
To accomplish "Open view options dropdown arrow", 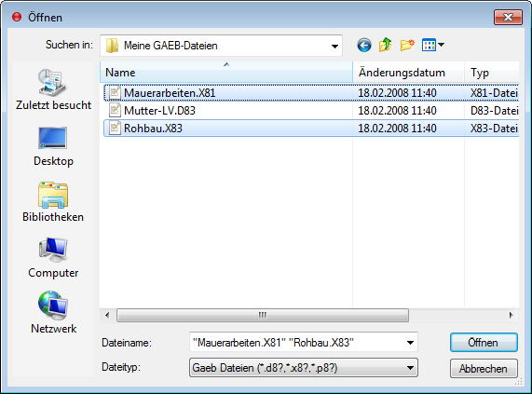I will (x=441, y=45).
